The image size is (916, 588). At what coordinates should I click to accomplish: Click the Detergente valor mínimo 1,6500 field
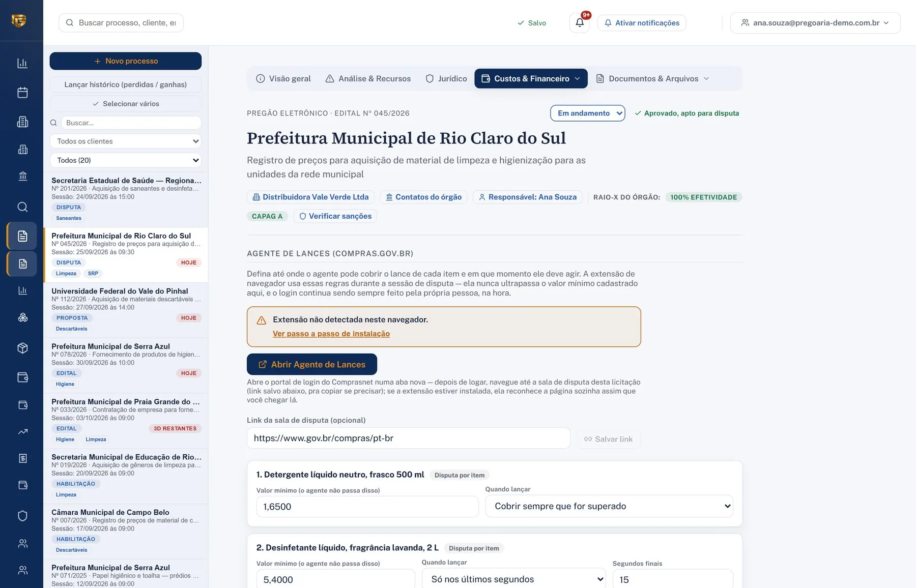pyautogui.click(x=367, y=507)
